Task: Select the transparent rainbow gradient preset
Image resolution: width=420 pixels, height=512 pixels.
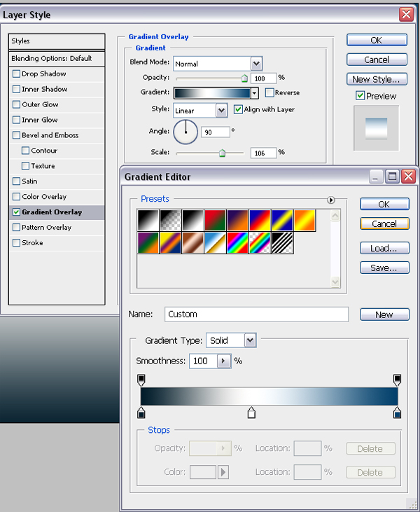Action: click(x=260, y=242)
